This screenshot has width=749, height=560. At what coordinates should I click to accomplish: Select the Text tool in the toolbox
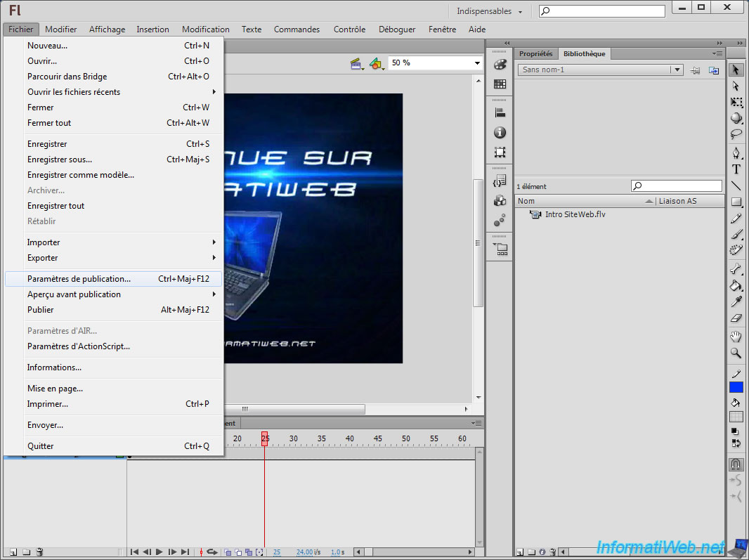tap(736, 169)
